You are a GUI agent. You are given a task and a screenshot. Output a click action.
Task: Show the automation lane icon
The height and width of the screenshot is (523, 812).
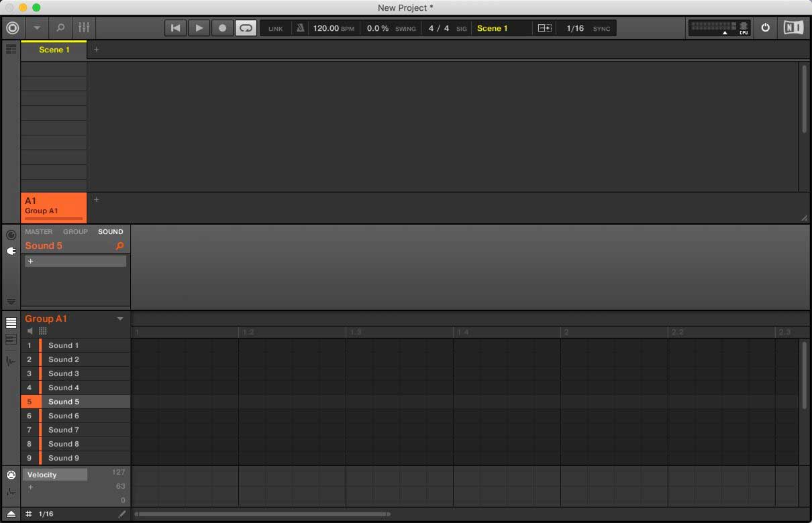pyautogui.click(x=11, y=491)
